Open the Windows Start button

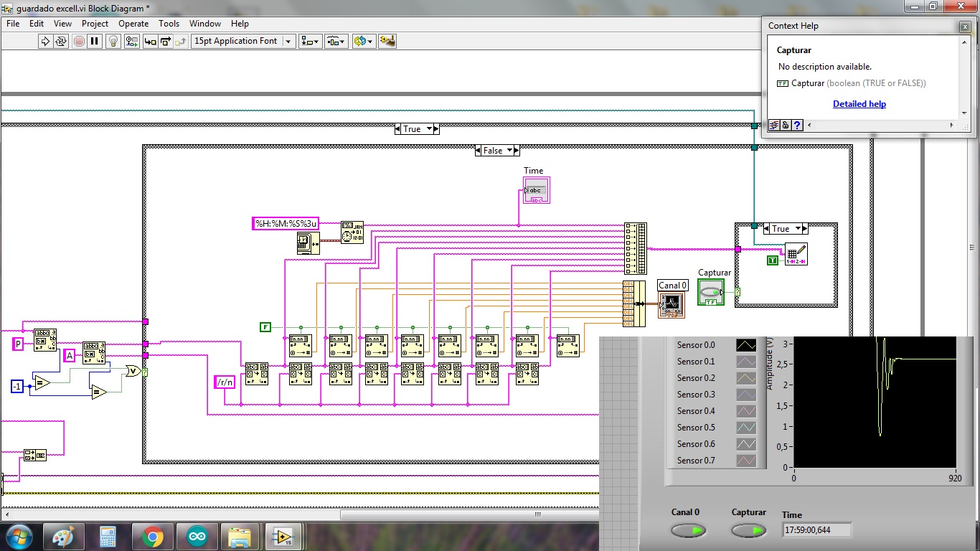[18, 537]
